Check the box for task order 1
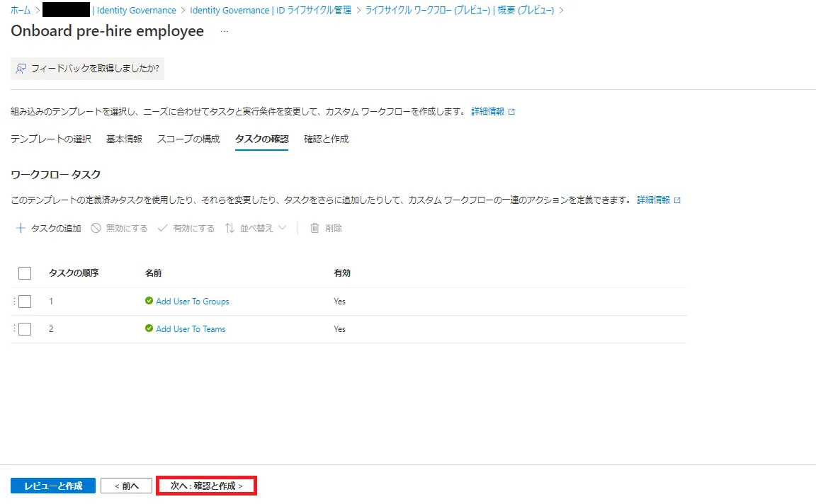The image size is (816, 504). (25, 302)
